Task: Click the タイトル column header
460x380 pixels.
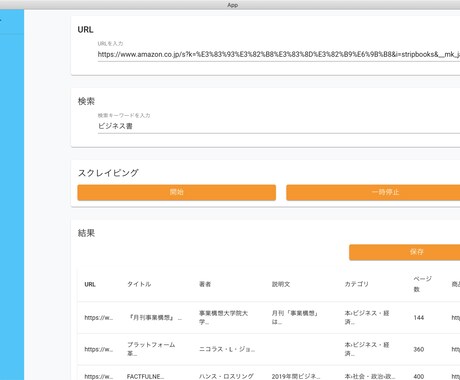Action: click(x=139, y=284)
